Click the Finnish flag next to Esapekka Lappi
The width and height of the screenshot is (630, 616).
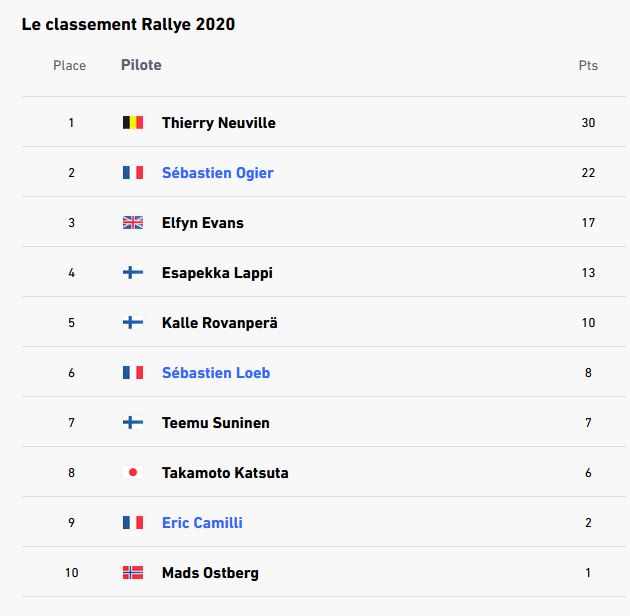click(133, 272)
